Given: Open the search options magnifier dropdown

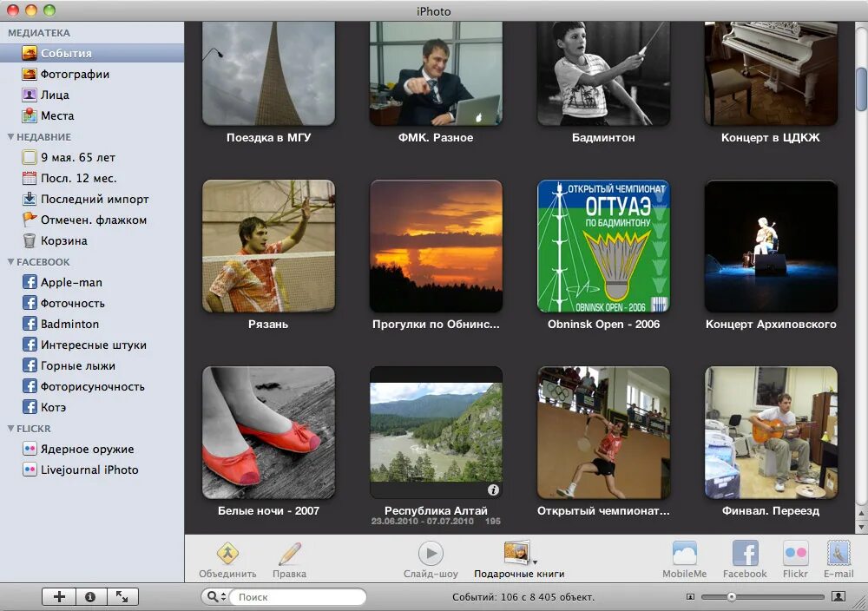Looking at the screenshot, I should [x=216, y=596].
